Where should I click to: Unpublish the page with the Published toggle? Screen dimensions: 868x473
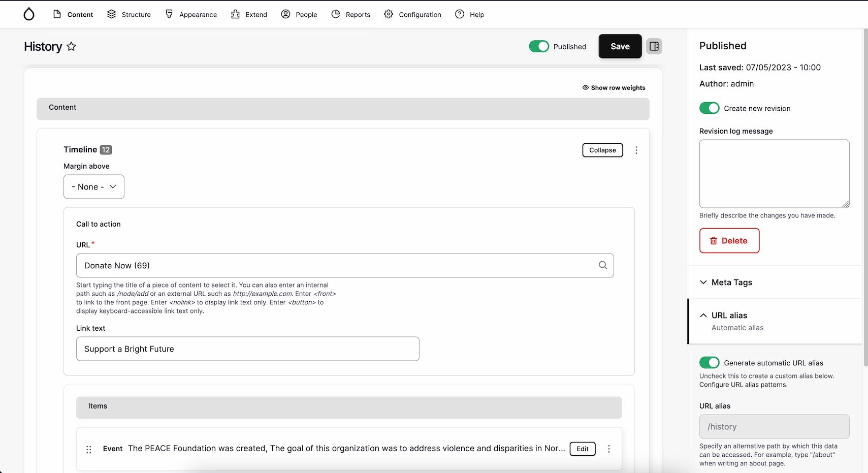click(539, 46)
